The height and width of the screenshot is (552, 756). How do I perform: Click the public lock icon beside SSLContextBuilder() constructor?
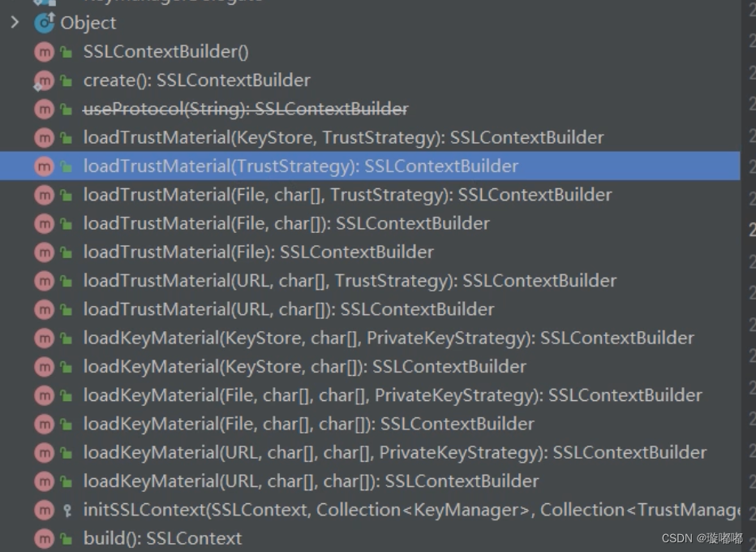65,51
